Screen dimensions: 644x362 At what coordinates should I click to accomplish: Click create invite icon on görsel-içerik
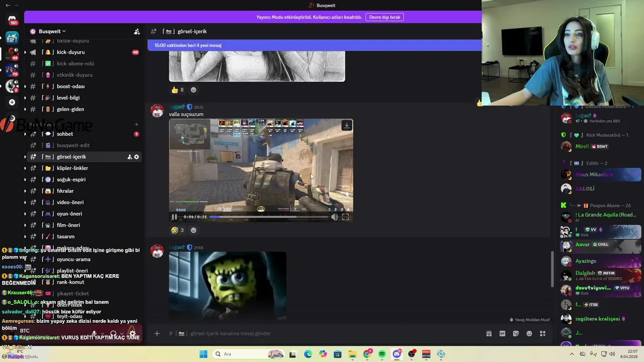[129, 157]
